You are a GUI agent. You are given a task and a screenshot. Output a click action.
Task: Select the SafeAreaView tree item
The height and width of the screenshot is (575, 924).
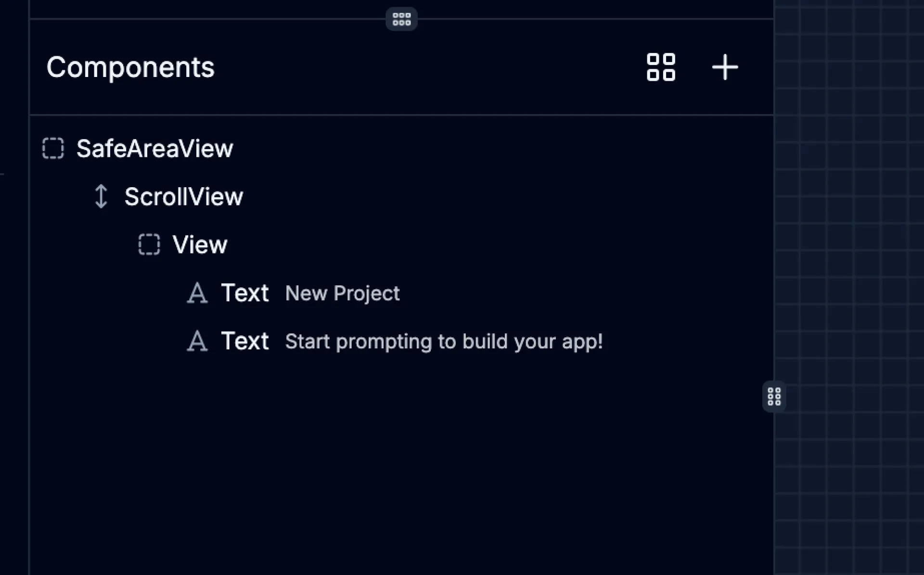coord(155,149)
